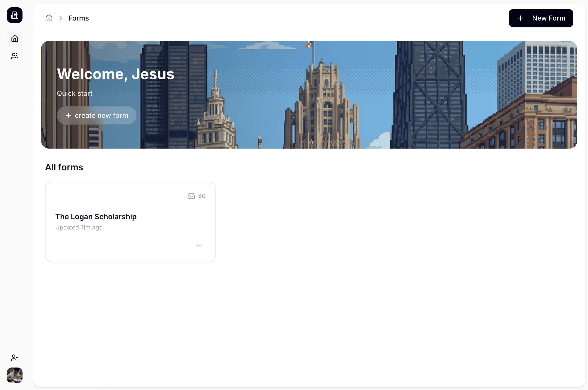Click the invite user icon

(15, 358)
